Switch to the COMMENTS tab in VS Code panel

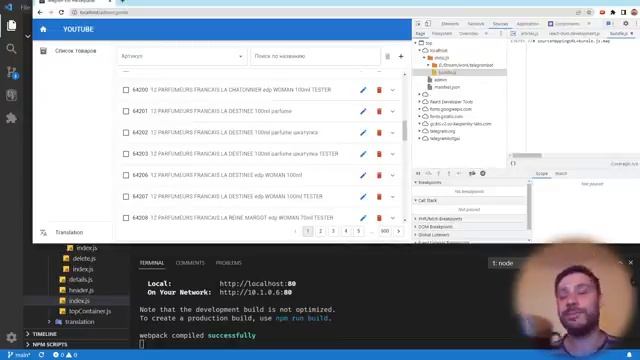point(190,263)
